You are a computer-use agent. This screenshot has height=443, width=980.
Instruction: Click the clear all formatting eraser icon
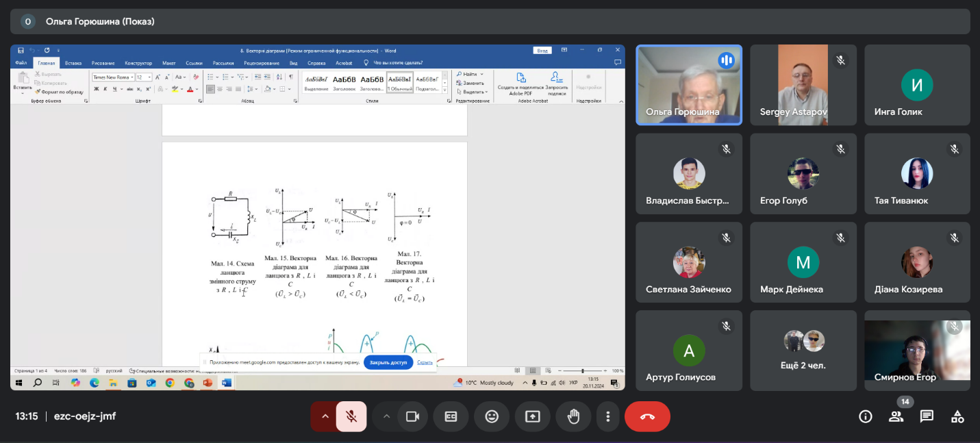196,77
